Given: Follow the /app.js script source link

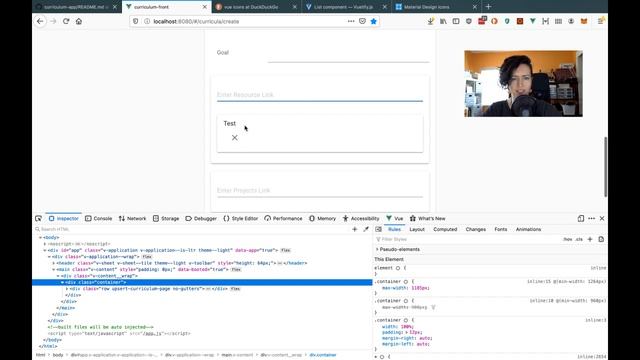Looking at the screenshot, I should click(153, 333).
